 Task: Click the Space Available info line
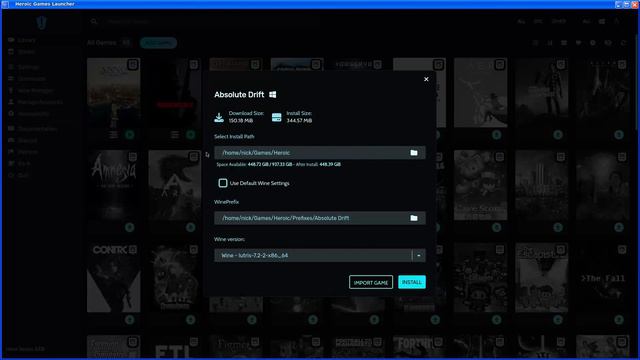click(278, 164)
